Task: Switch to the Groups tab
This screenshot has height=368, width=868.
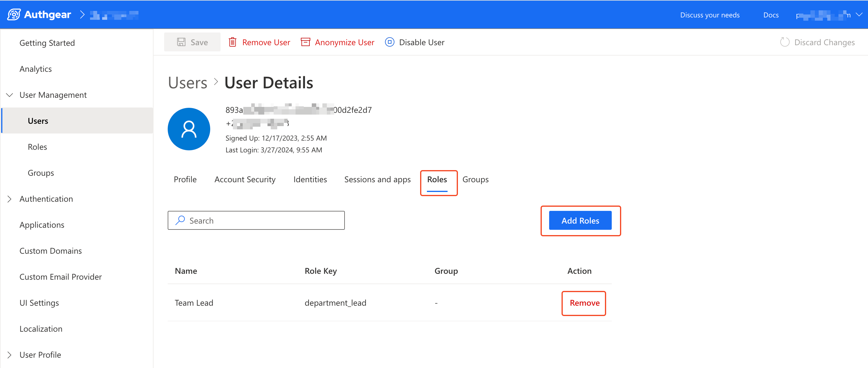Action: point(475,180)
